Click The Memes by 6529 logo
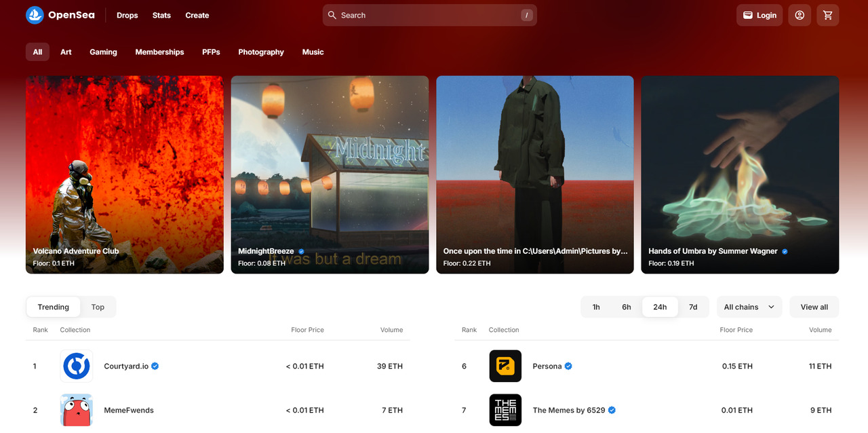The height and width of the screenshot is (433, 868). click(x=505, y=410)
